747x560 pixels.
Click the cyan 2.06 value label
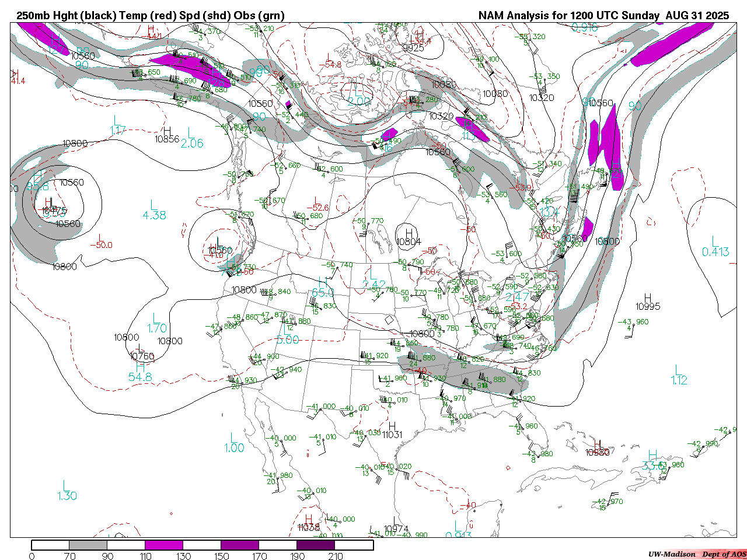[x=192, y=143]
